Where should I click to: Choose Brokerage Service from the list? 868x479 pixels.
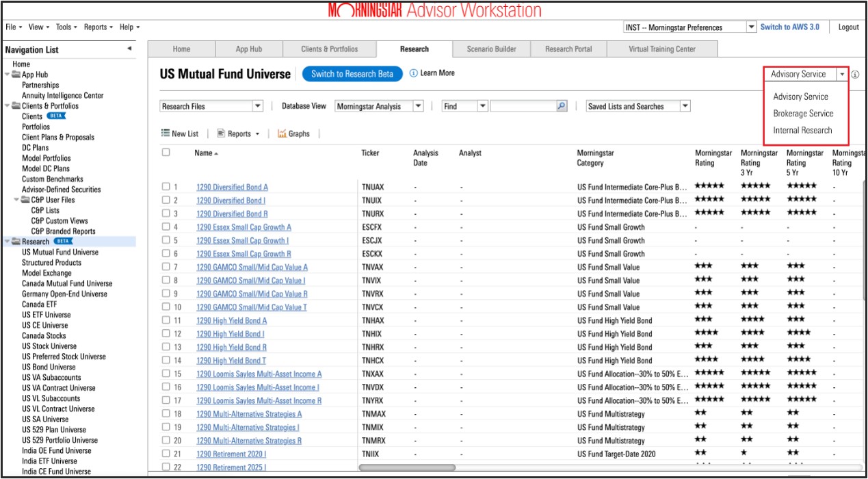tap(803, 114)
